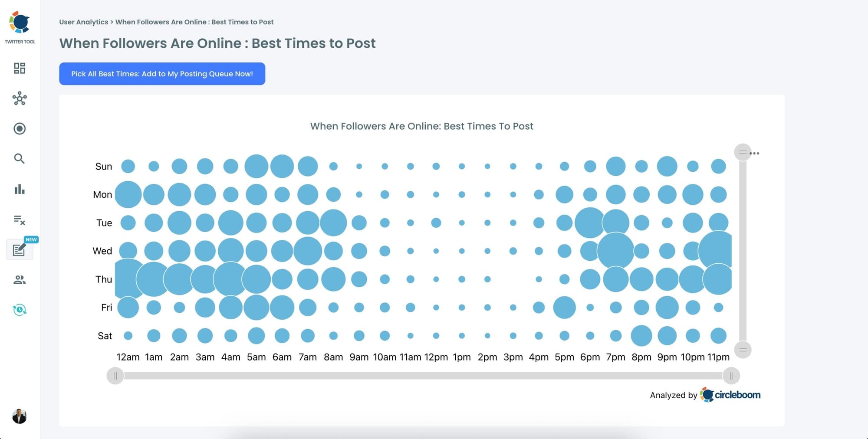
Task: Open the dashboard overview icon in sidebar
Action: click(19, 69)
